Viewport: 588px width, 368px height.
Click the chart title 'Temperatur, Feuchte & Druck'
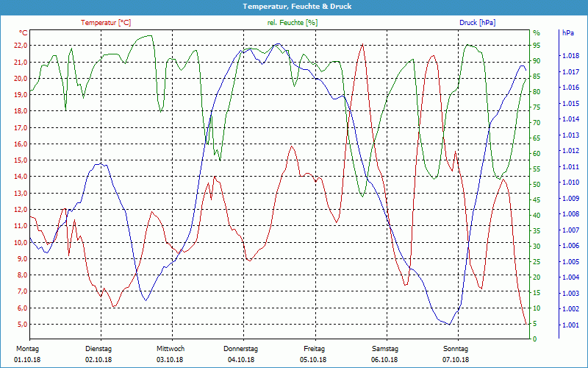click(297, 7)
